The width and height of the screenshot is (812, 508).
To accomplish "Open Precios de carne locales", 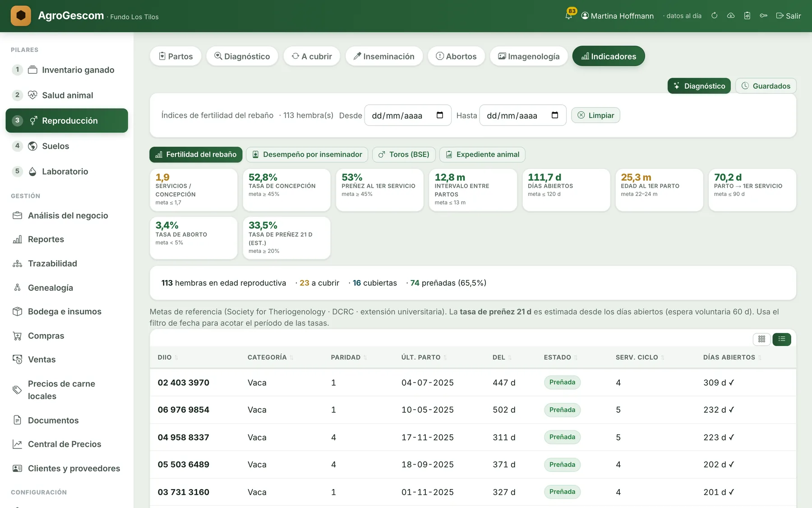I will [x=67, y=390].
